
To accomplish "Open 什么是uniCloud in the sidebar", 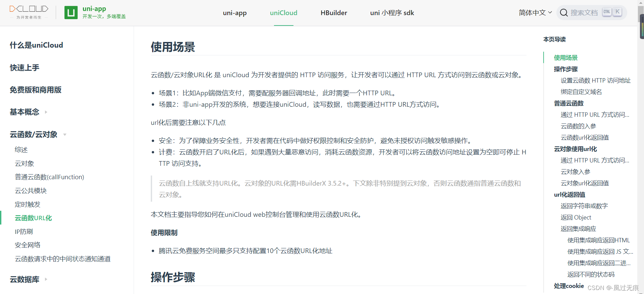I will 36,45.
